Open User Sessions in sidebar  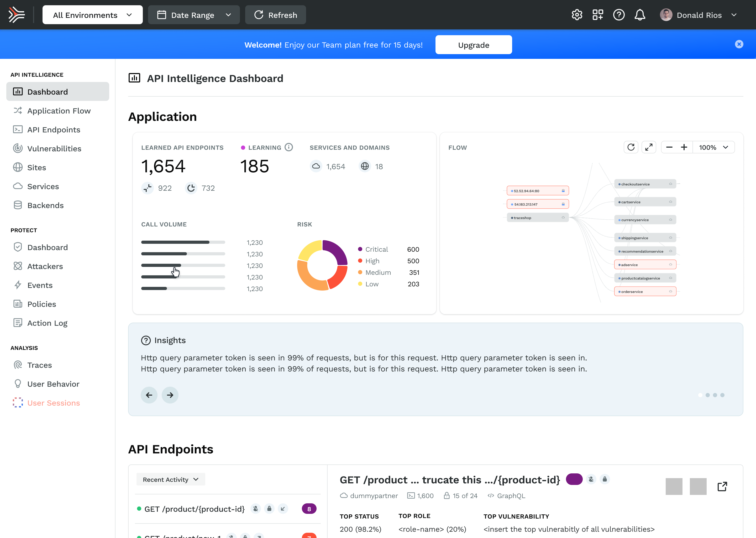[54, 403]
